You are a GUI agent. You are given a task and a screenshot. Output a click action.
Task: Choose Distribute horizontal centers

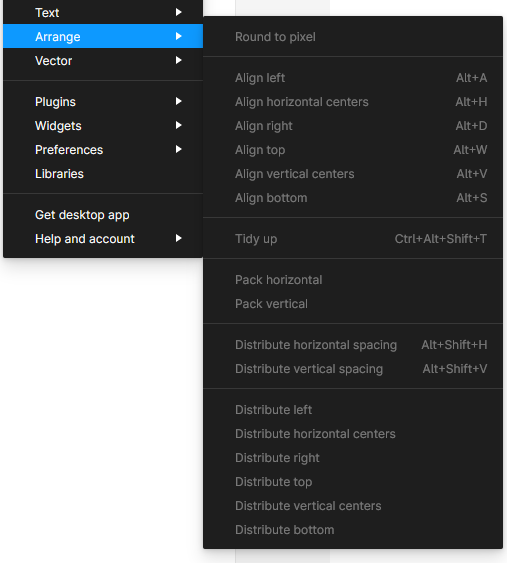click(353, 434)
